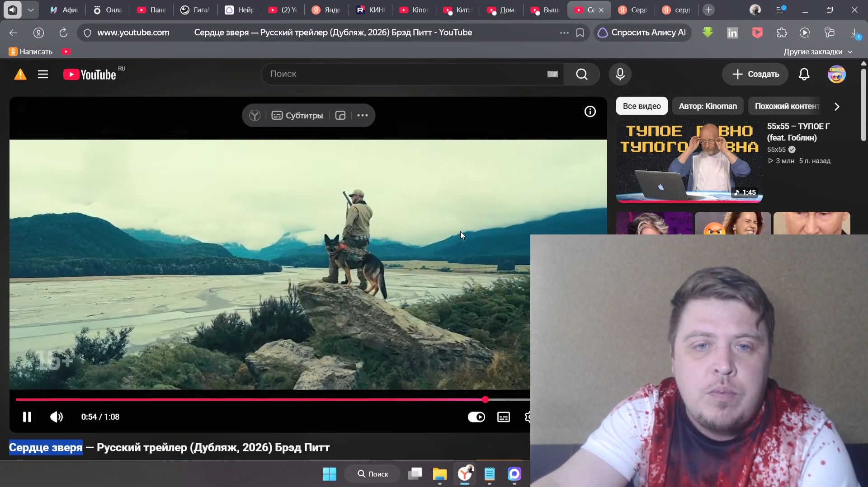Open File Explorer from the taskbar

[x=439, y=474]
